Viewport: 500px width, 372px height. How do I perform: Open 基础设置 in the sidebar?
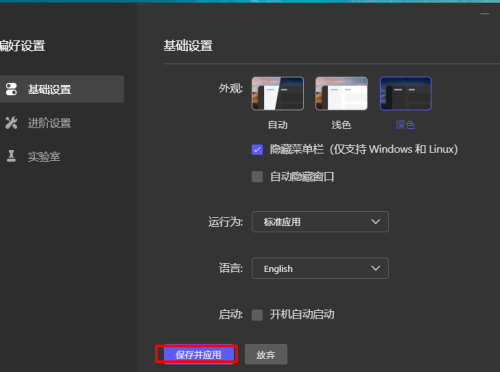pyautogui.click(x=62, y=89)
